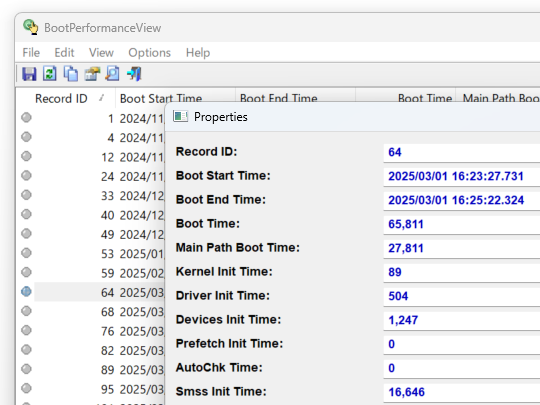Select the row icon for record 4
The height and width of the screenshot is (405, 540).
27,137
